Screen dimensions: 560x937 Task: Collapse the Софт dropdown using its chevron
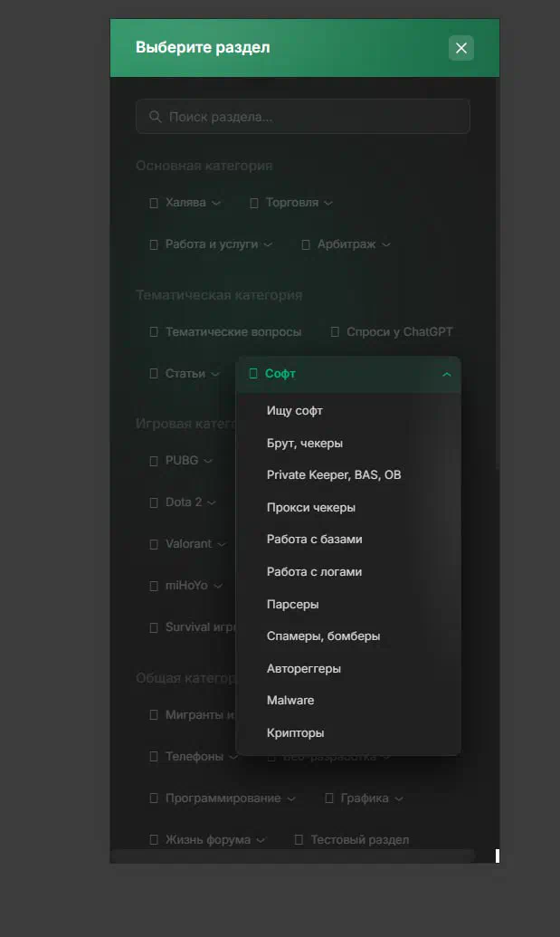[x=446, y=374]
